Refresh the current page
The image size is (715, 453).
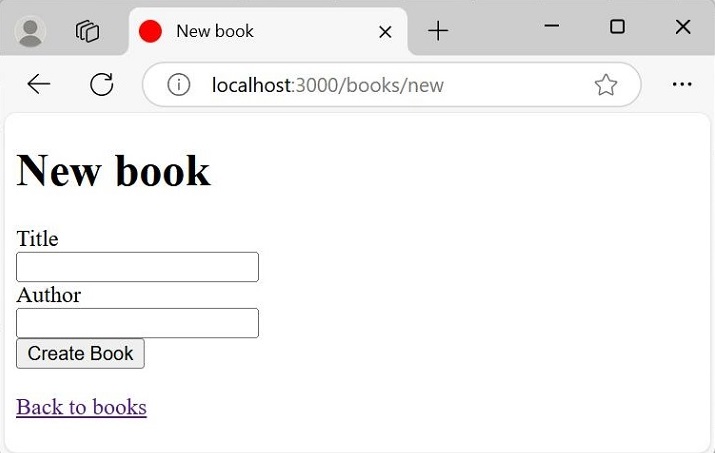pyautogui.click(x=101, y=85)
